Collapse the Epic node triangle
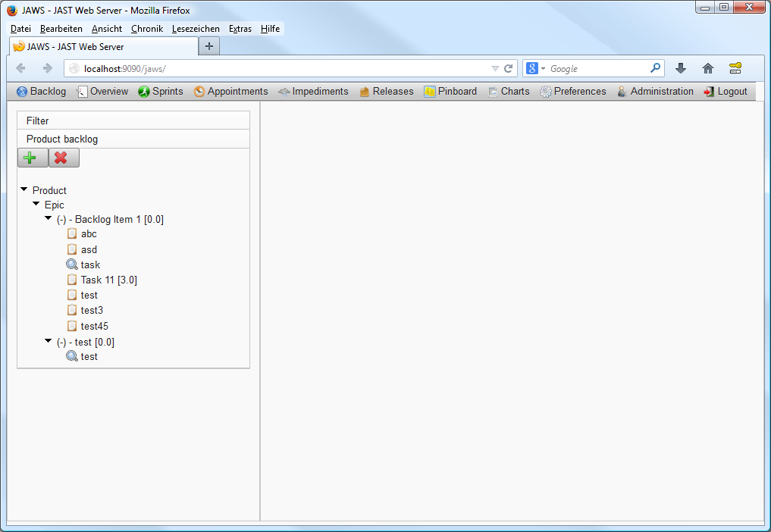Image resolution: width=771 pixels, height=532 pixels. tap(36, 205)
